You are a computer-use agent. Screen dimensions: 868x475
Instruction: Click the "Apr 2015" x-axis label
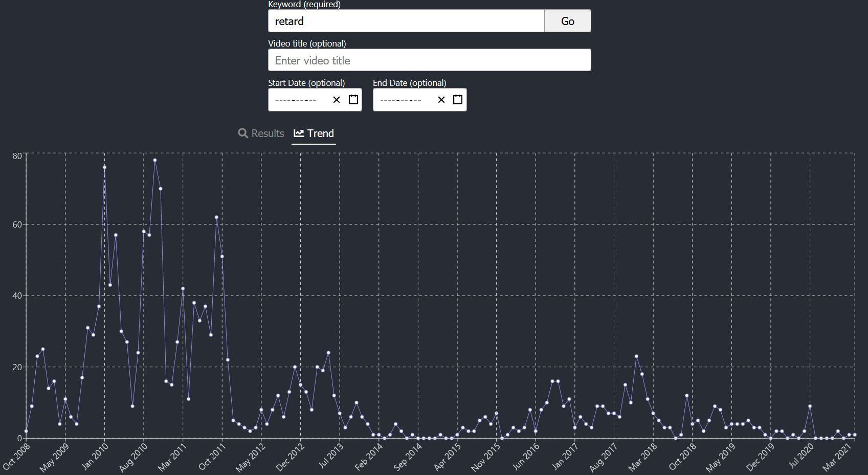(448, 456)
